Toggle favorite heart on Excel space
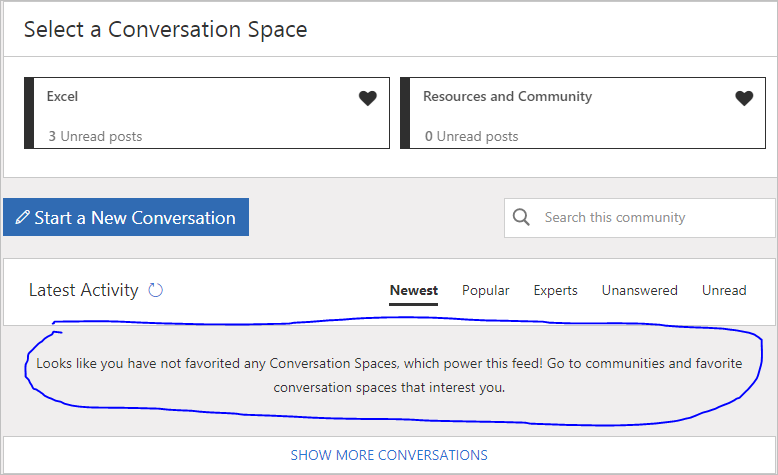Viewport: 778px width, 475px height. (x=368, y=98)
